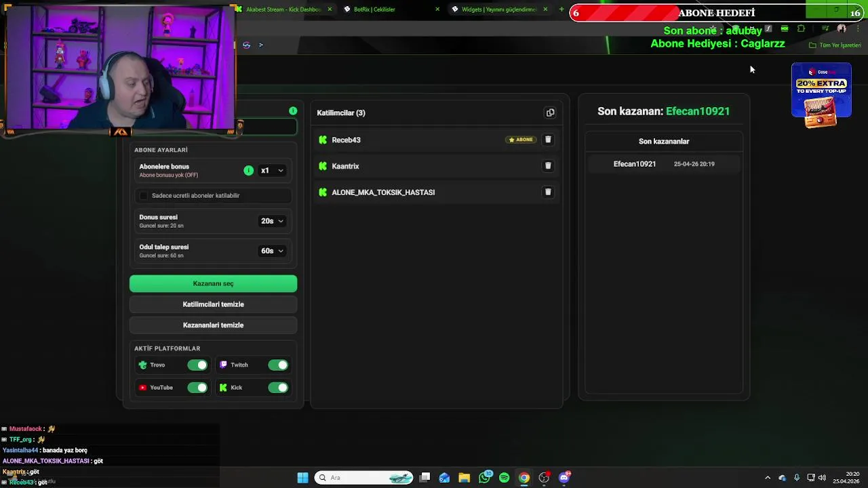Open Outlook mail from taskbar
868x488 pixels.
coord(444,478)
